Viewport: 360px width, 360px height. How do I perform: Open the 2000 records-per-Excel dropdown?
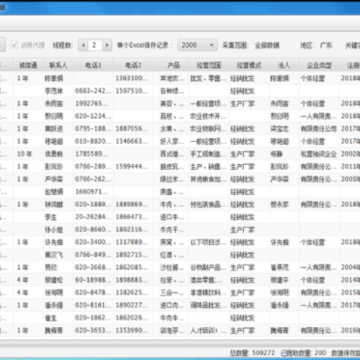click(197, 45)
